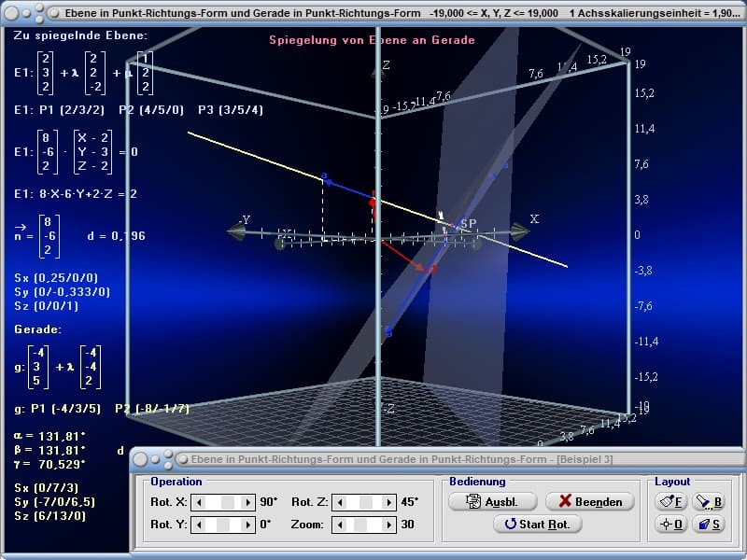Decrease Rot. Z with left arrow
747x560 pixels.
(340, 502)
